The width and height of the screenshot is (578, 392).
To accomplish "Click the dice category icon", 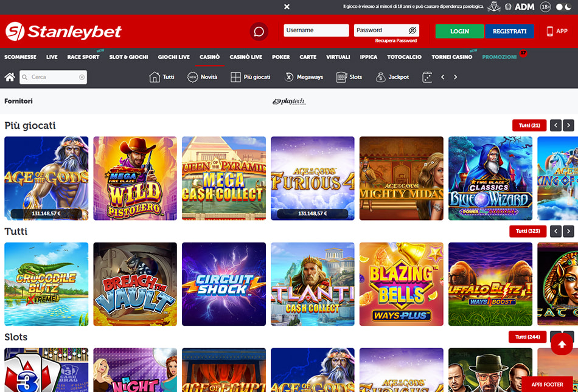I will coord(427,77).
